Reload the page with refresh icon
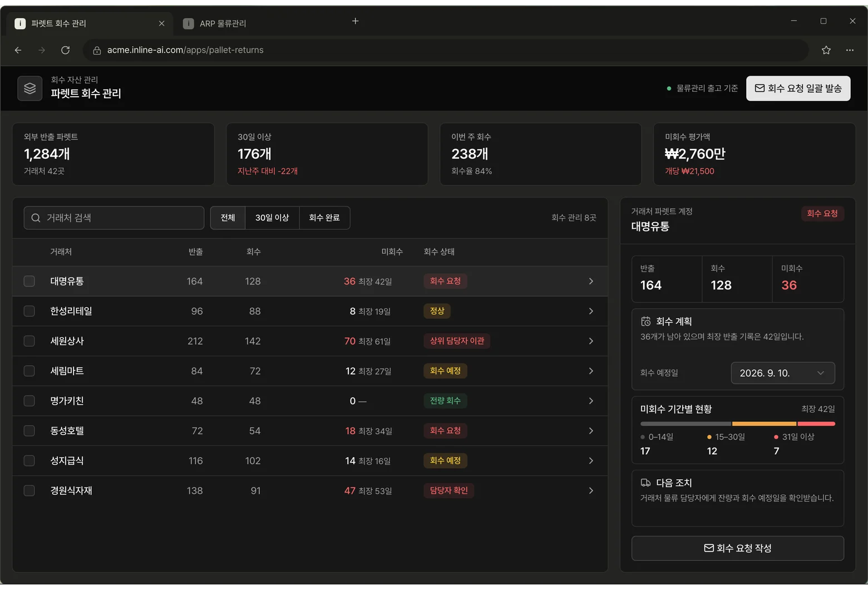This screenshot has height=590, width=868. coord(65,50)
